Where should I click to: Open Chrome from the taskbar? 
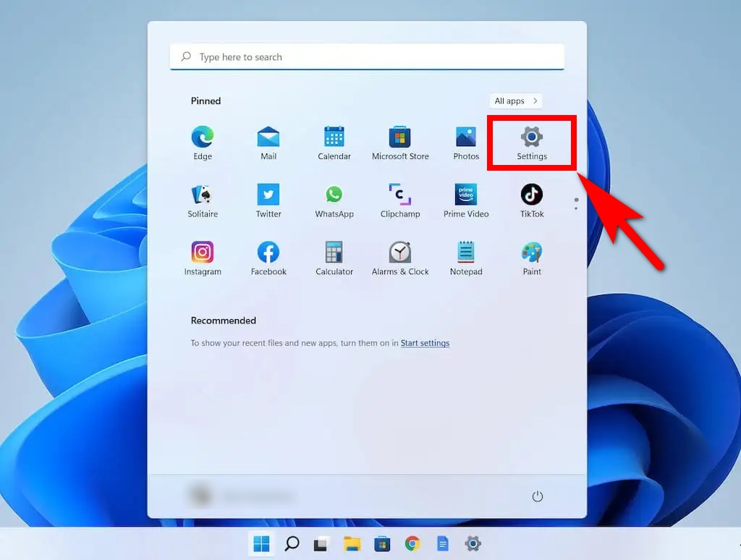tap(412, 544)
